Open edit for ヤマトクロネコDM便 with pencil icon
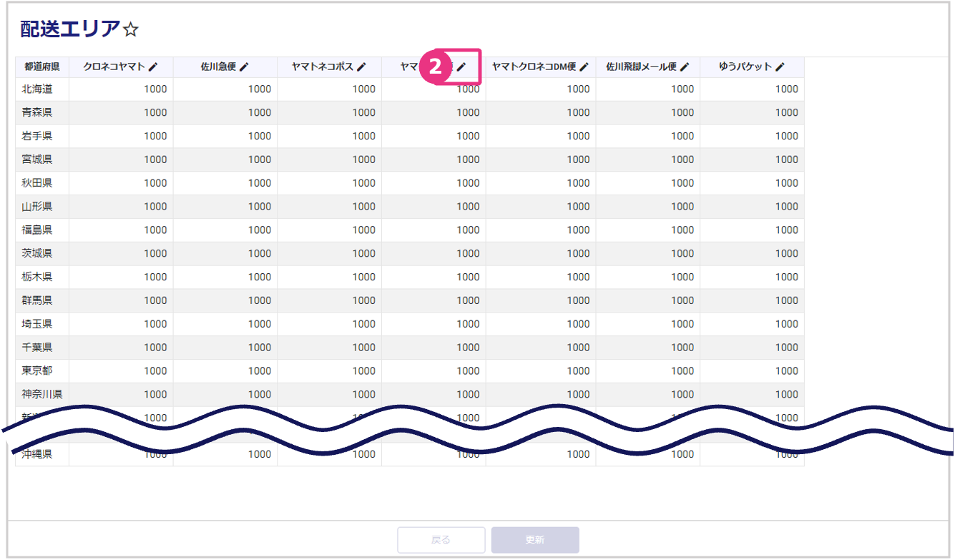 click(x=584, y=67)
